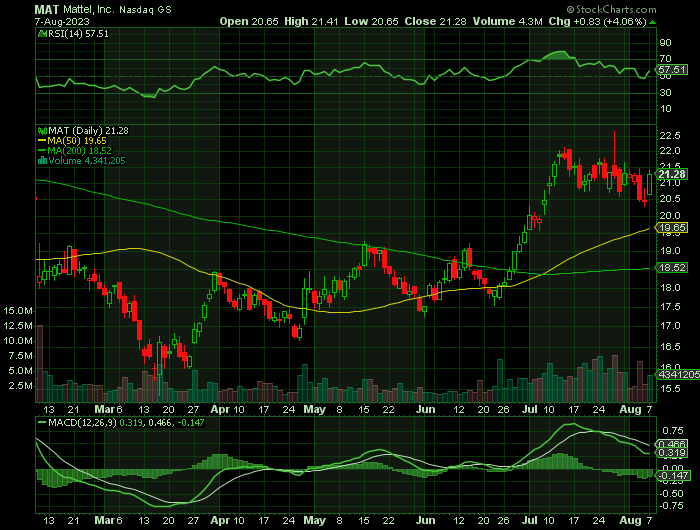This screenshot has width=700, height=530.
Task: Click the 15.0M volume axis label
Action: pos(18,311)
